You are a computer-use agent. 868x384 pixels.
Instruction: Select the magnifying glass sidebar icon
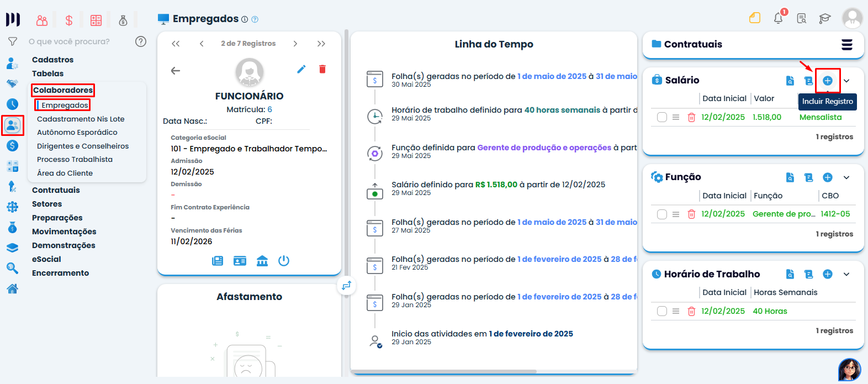[x=12, y=269]
